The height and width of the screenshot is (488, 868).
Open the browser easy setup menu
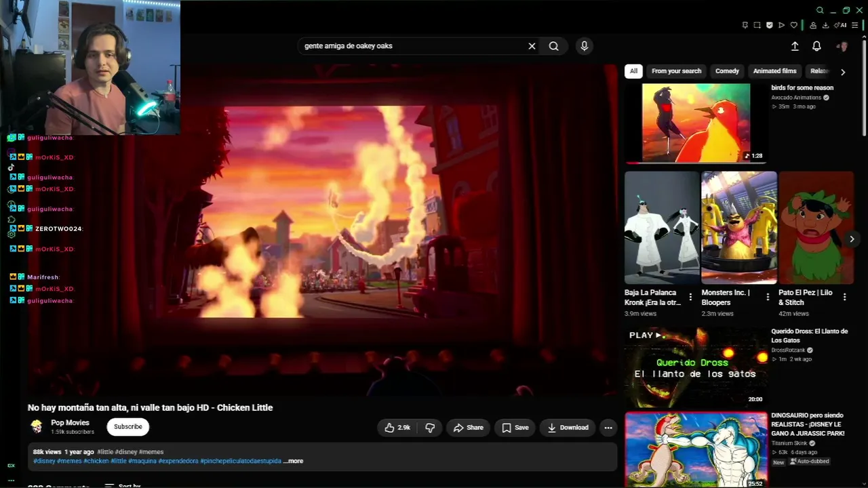click(854, 25)
